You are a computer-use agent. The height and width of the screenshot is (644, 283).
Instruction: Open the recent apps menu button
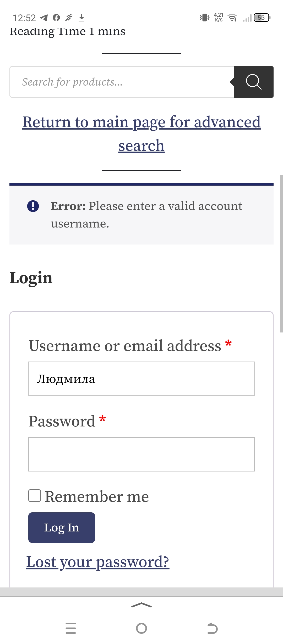coord(71,628)
